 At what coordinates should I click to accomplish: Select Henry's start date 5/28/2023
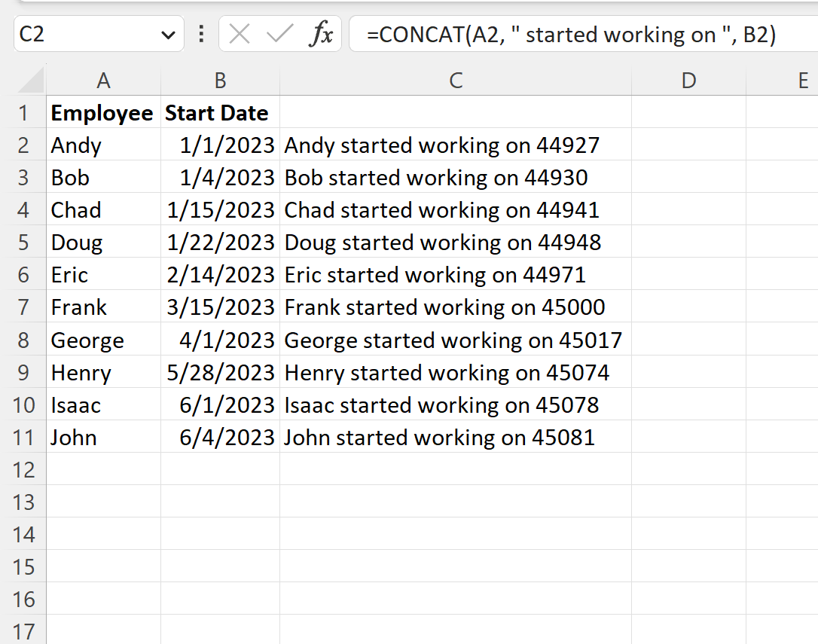pos(220,372)
